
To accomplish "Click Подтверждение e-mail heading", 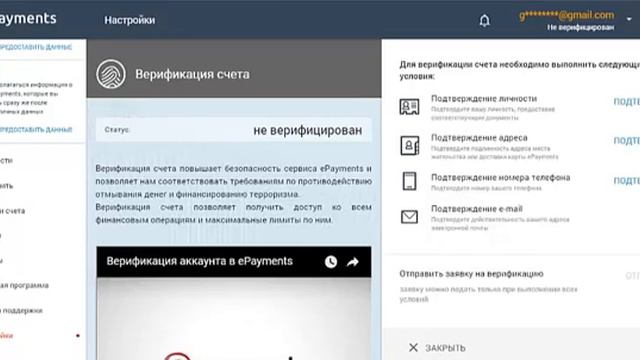I will click(477, 209).
